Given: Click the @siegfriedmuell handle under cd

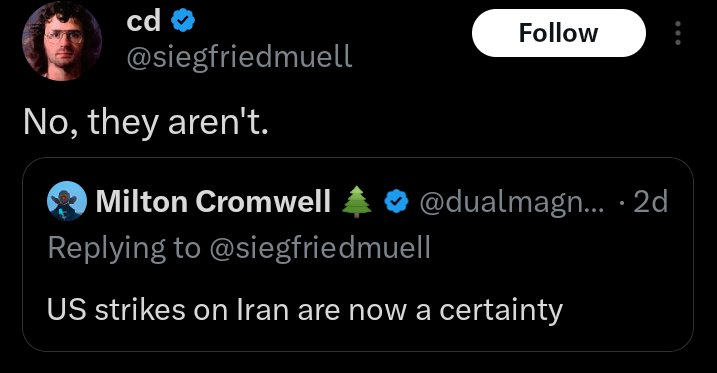Looking at the screenshot, I should (x=239, y=58).
